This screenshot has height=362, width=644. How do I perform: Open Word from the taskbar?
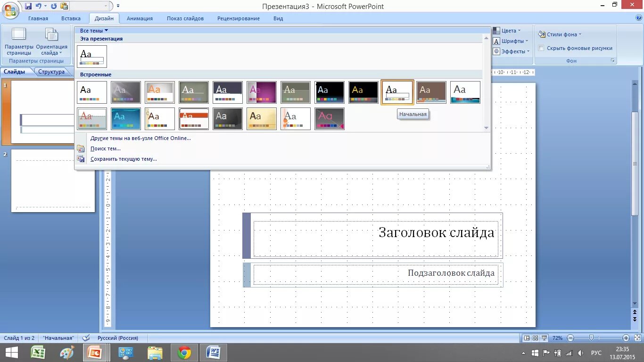tap(214, 353)
